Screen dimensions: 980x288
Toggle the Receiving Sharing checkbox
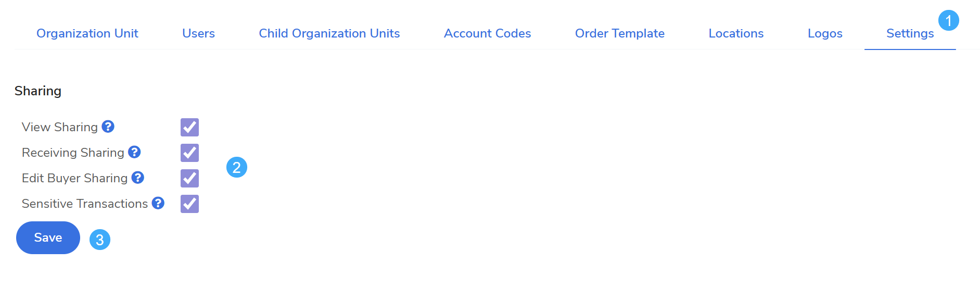(x=189, y=153)
